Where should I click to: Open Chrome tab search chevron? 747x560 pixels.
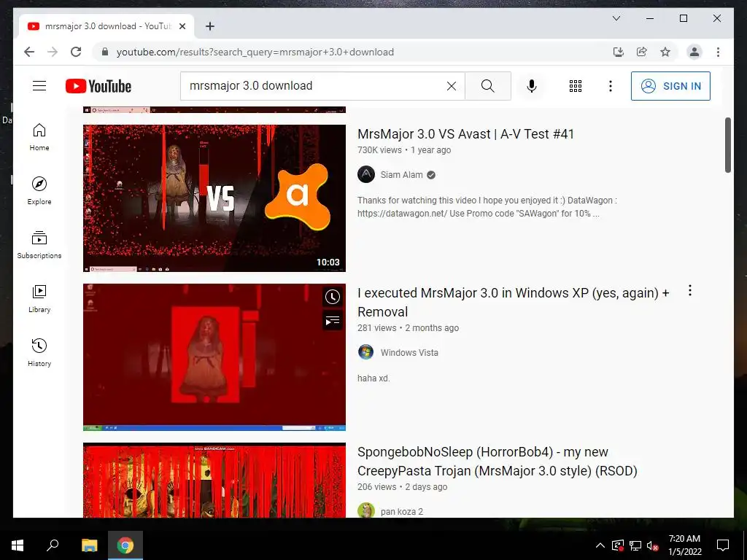pyautogui.click(x=616, y=18)
